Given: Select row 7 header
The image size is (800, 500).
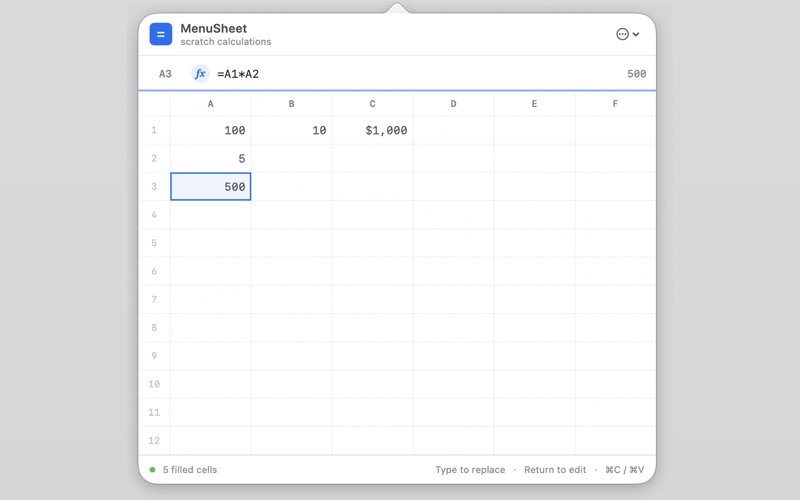Looking at the screenshot, I should [154, 299].
